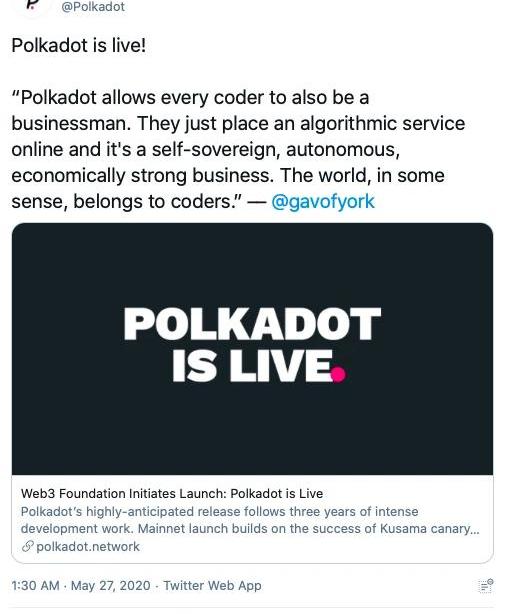
Task: Click the pink dot after LIVE
Action: click(338, 374)
